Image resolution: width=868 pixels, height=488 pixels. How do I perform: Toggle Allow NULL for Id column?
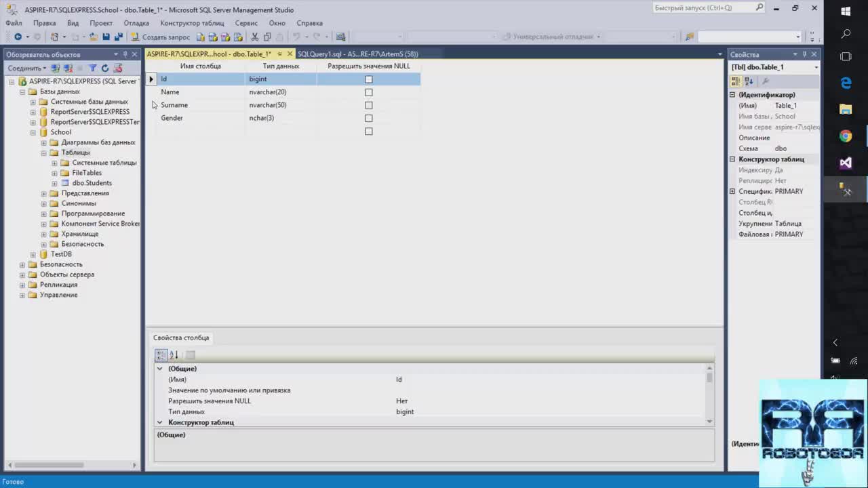(369, 79)
